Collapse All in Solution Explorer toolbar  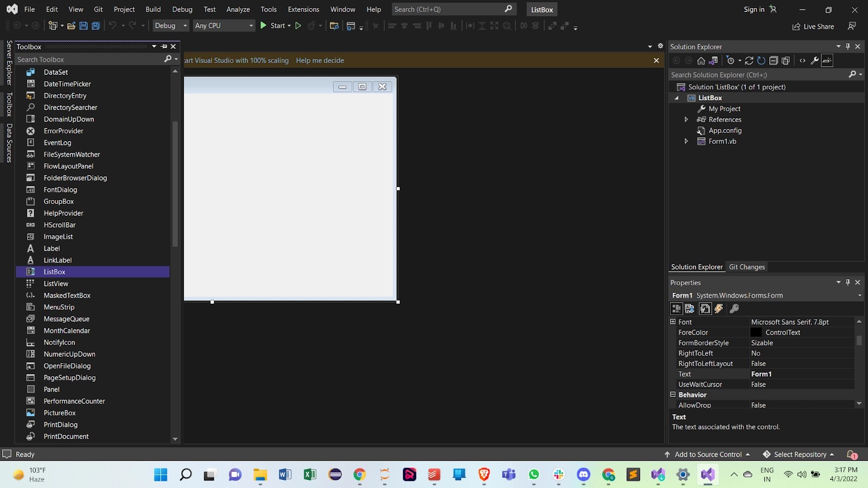(774, 61)
